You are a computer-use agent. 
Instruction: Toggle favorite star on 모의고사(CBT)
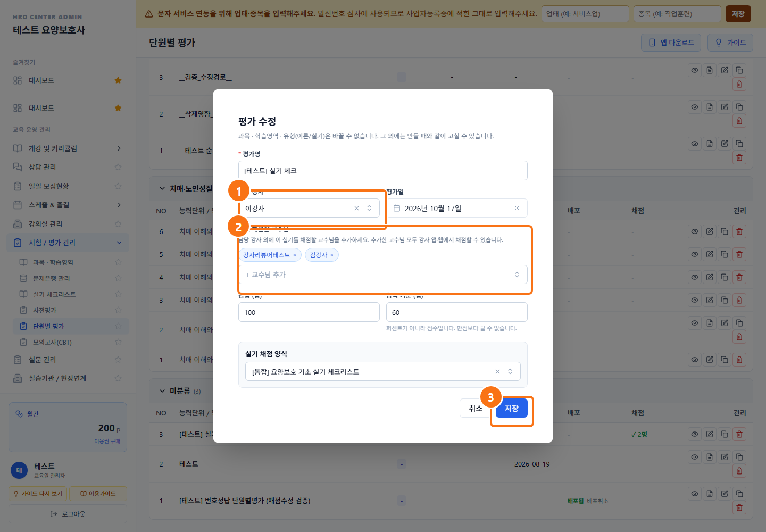(x=118, y=342)
